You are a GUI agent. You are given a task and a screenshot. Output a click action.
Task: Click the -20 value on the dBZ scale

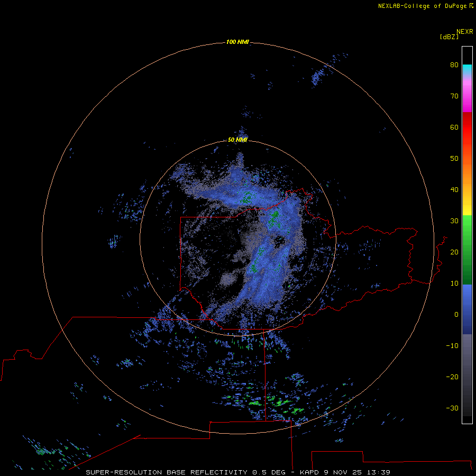[x=452, y=377]
